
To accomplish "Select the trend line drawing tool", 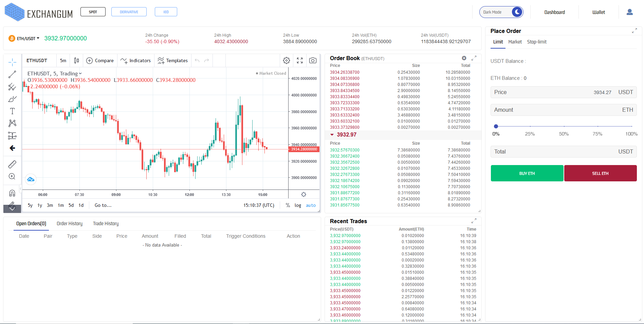I will [12, 74].
